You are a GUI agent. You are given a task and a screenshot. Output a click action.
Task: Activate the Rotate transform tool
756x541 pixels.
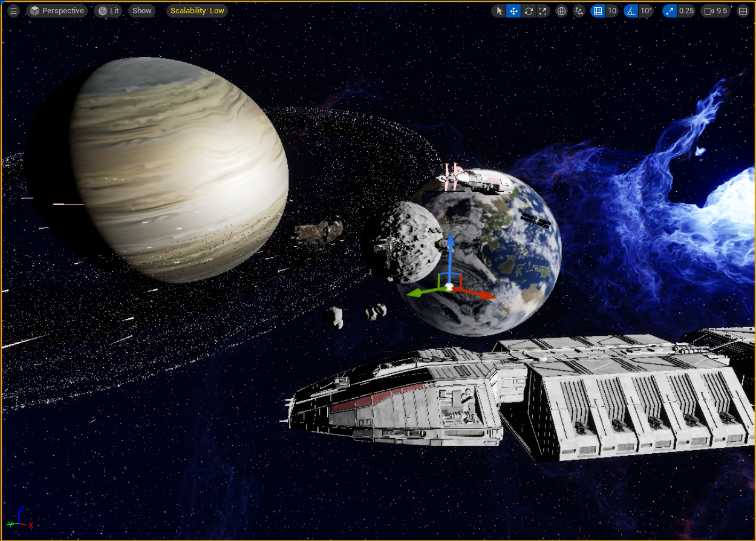pos(529,11)
